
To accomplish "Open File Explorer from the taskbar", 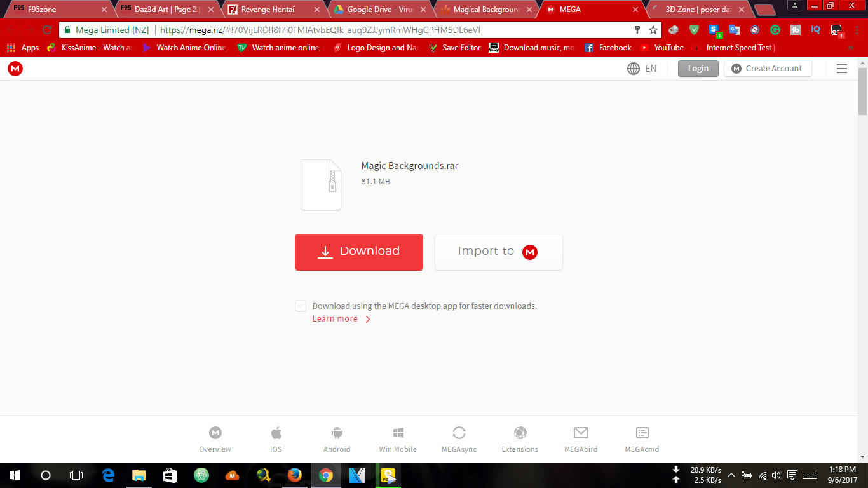I will click(139, 475).
